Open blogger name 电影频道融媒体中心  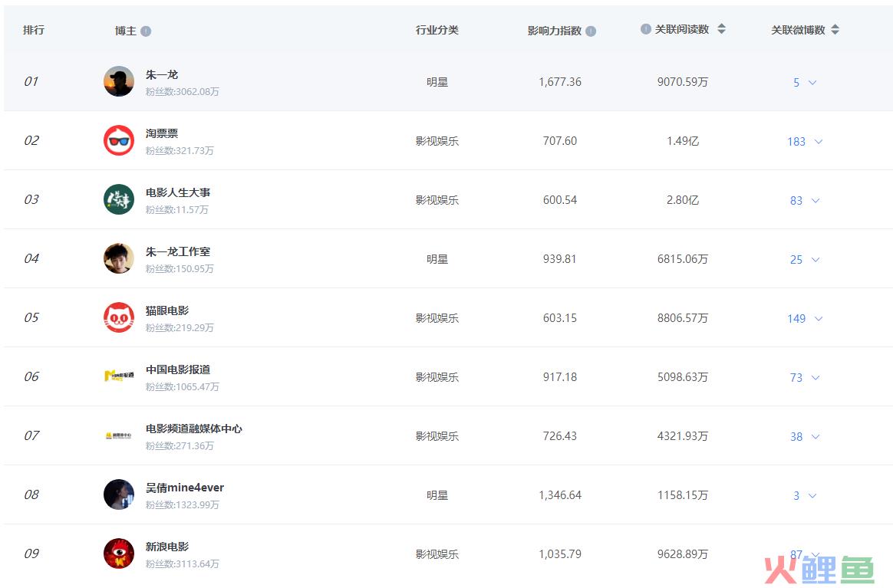point(193,429)
